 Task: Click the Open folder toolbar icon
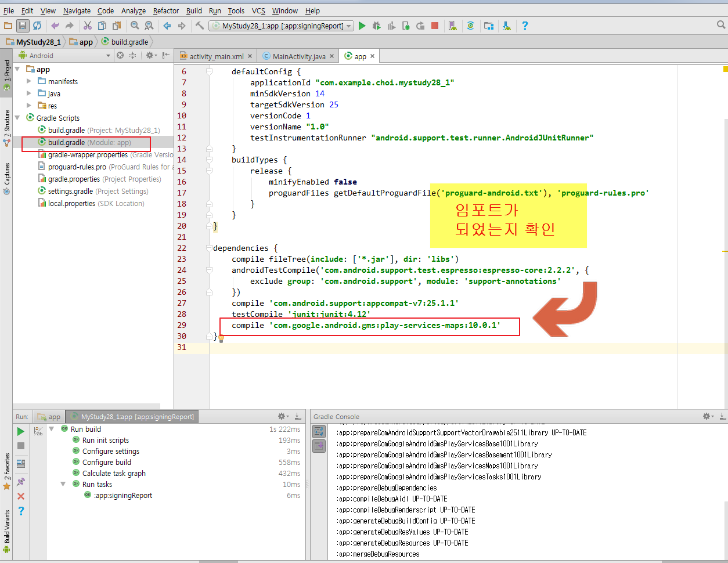(8, 26)
